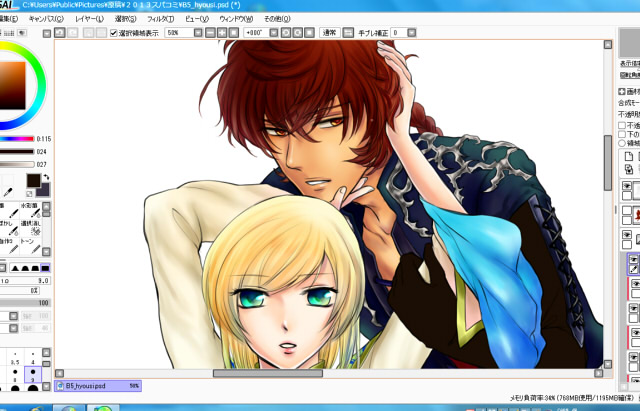The image size is (640, 411).
Task: Click the foreground dark brown color swatch
Action: (33, 180)
